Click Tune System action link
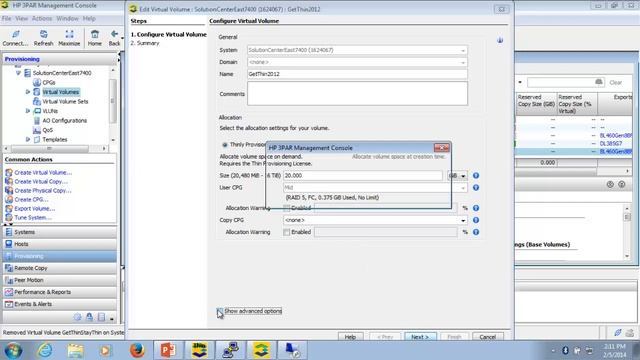The height and width of the screenshot is (360, 640). click(33, 218)
